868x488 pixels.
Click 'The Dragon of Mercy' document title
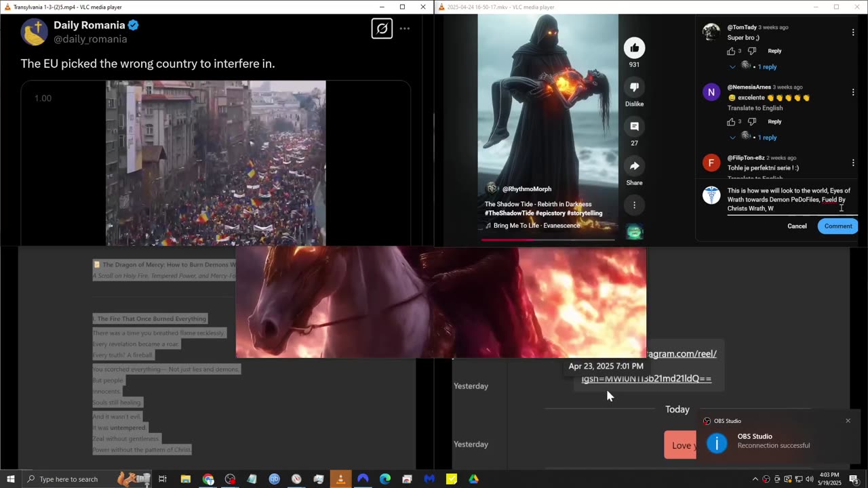pos(164,264)
